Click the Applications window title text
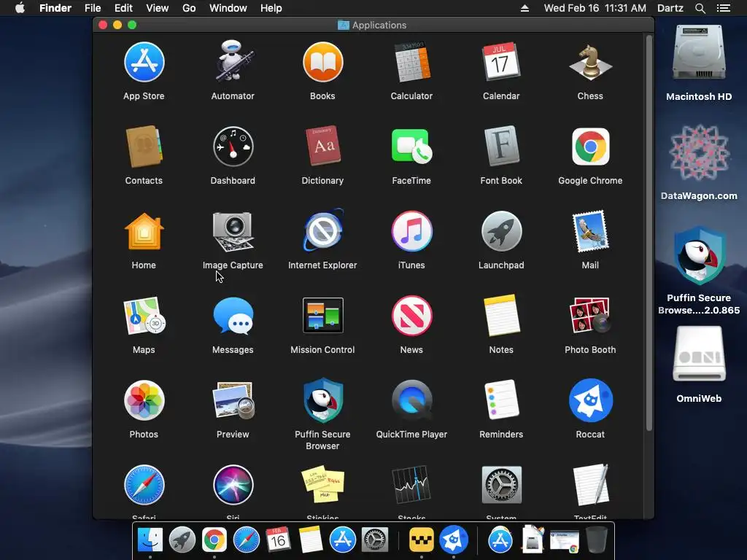This screenshot has width=747, height=560. 379,26
